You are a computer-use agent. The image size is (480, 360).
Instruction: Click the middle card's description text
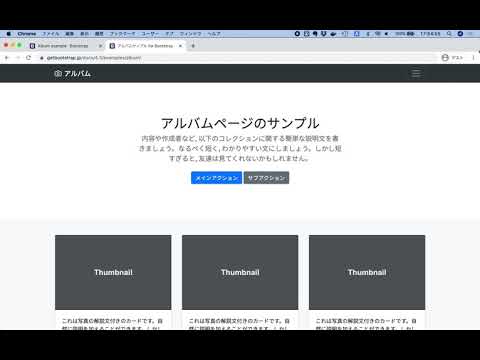tap(240, 324)
